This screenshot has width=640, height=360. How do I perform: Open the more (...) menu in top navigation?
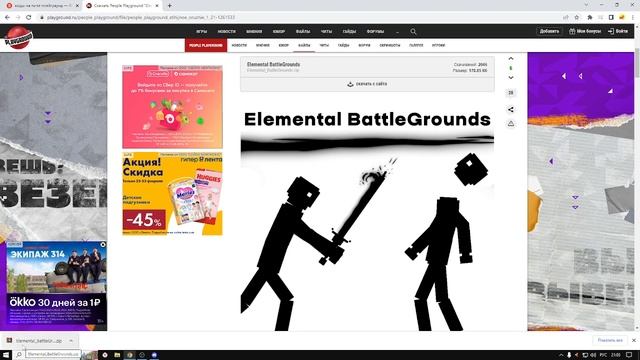click(x=397, y=31)
